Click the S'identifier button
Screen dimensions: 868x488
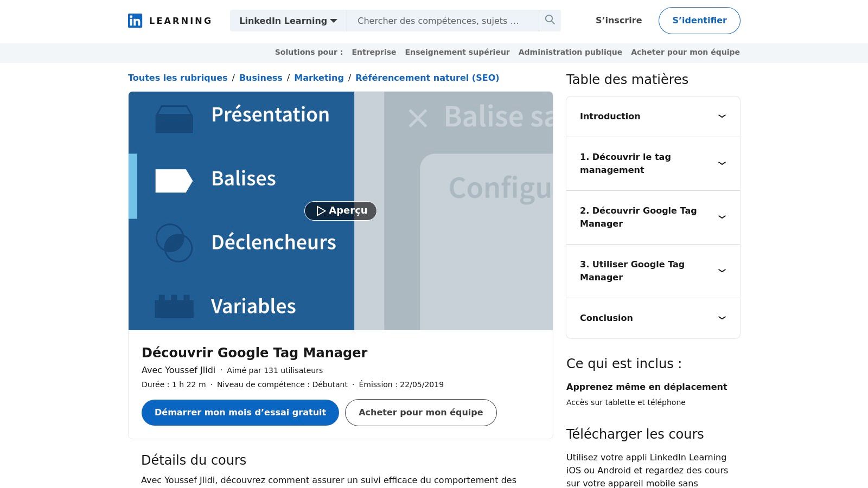point(699,20)
